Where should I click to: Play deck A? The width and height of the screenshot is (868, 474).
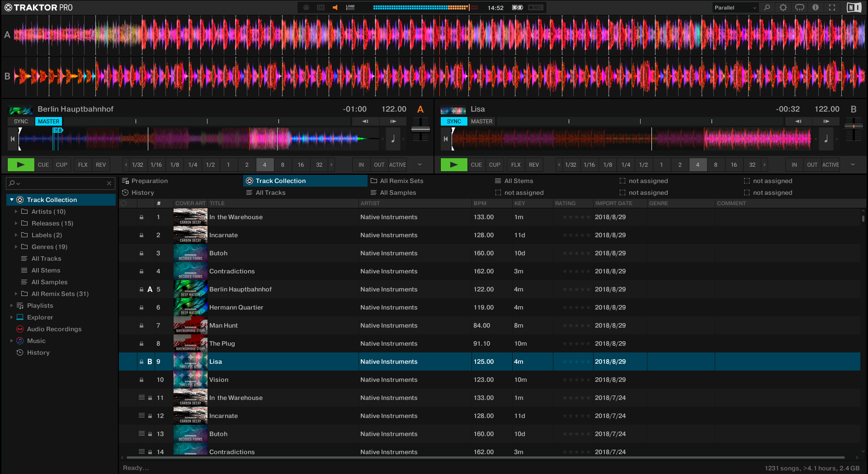pos(21,165)
